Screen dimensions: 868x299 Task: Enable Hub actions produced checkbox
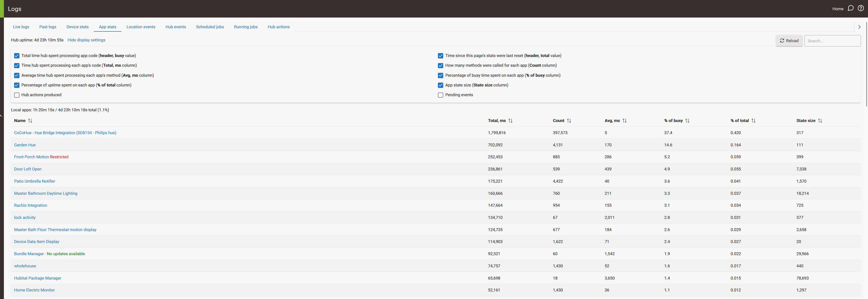[17, 95]
